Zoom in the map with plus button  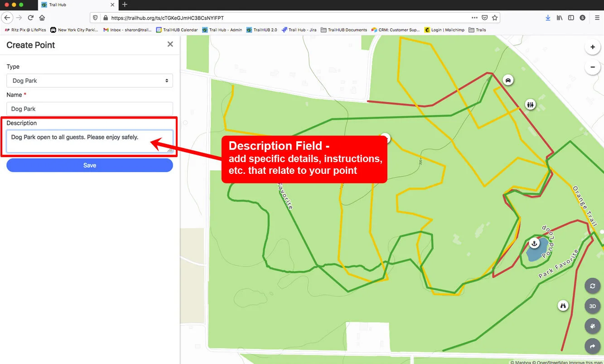(x=592, y=47)
